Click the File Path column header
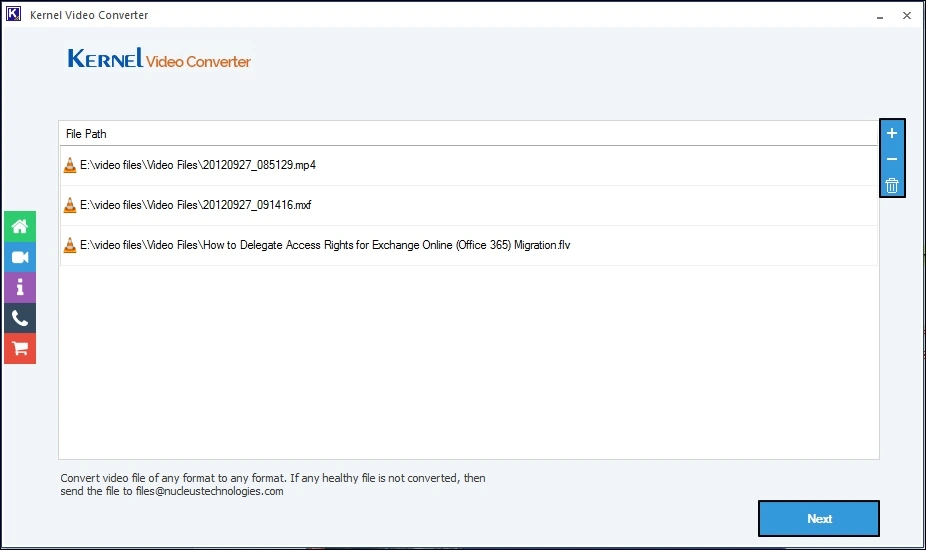Image resolution: width=926 pixels, height=550 pixels. [468, 134]
